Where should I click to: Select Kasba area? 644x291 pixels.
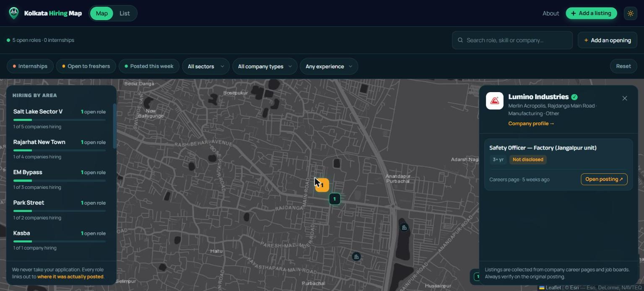60,240
